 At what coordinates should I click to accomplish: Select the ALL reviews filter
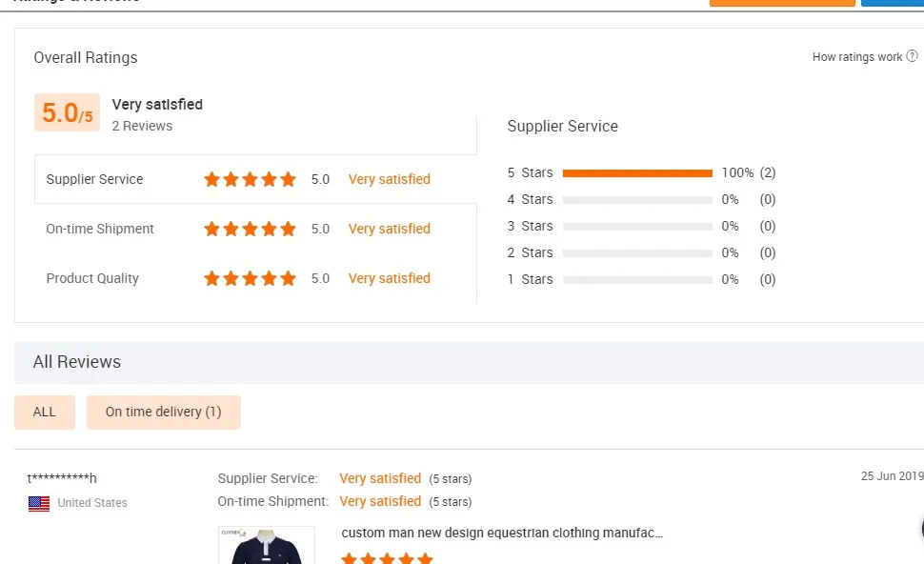[x=45, y=413]
